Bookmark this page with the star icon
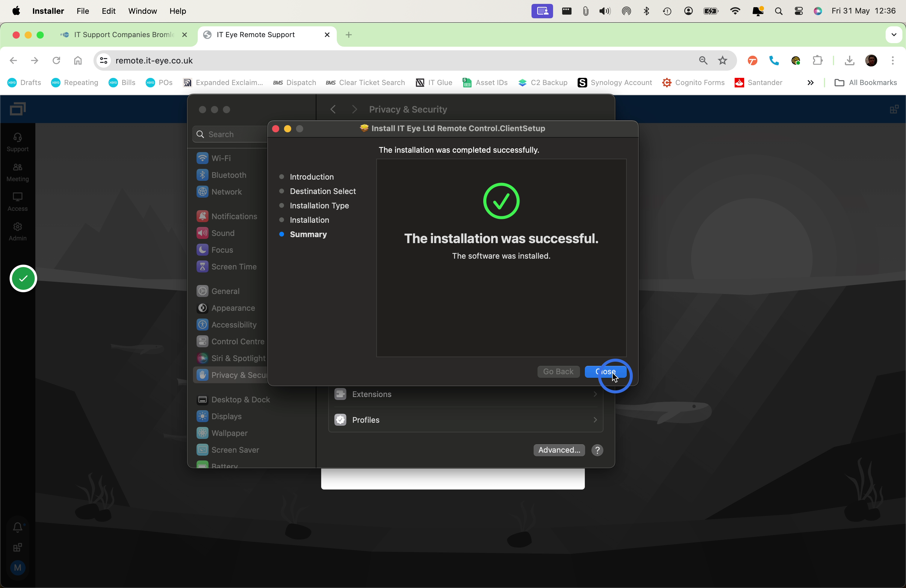906x588 pixels. coord(723,60)
